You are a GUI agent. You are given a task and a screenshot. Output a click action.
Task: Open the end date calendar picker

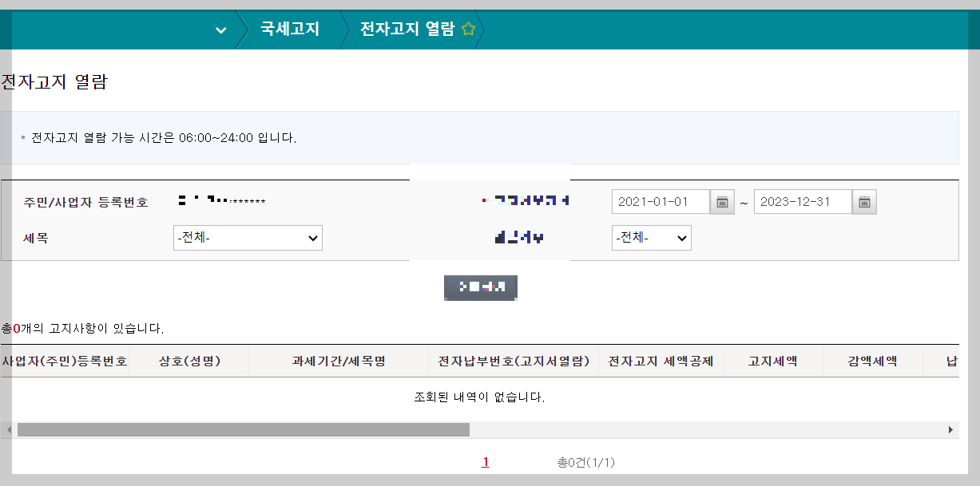pyautogui.click(x=863, y=201)
